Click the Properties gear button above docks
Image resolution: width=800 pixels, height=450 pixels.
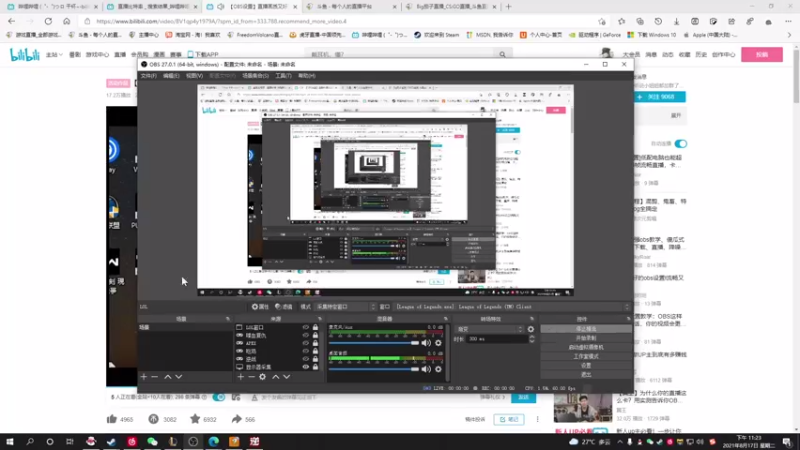coord(260,307)
